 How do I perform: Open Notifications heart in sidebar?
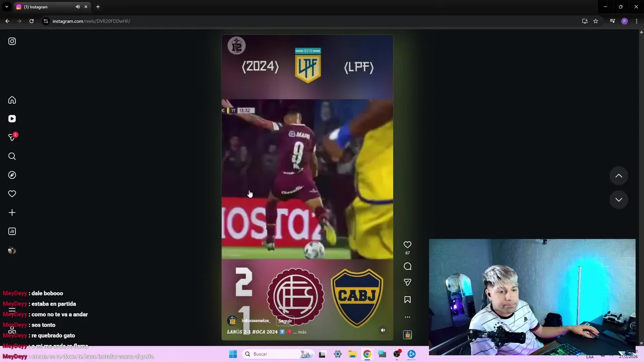[12, 194]
